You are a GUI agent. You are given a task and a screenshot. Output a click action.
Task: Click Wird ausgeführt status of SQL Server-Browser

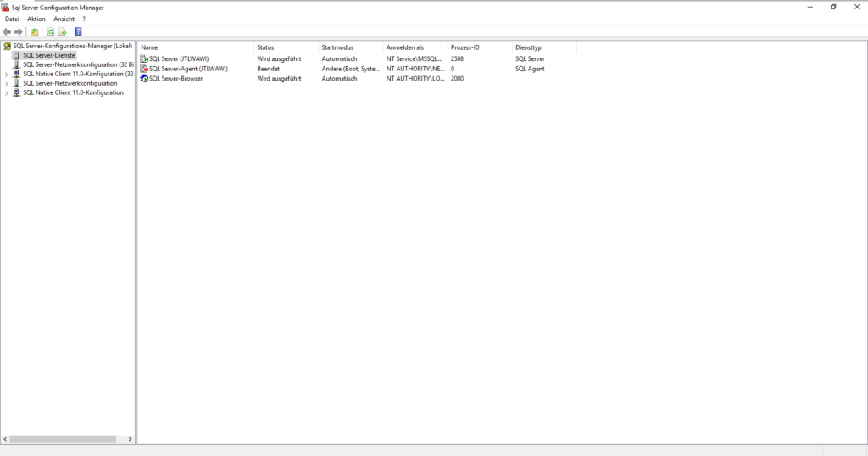[x=279, y=79]
